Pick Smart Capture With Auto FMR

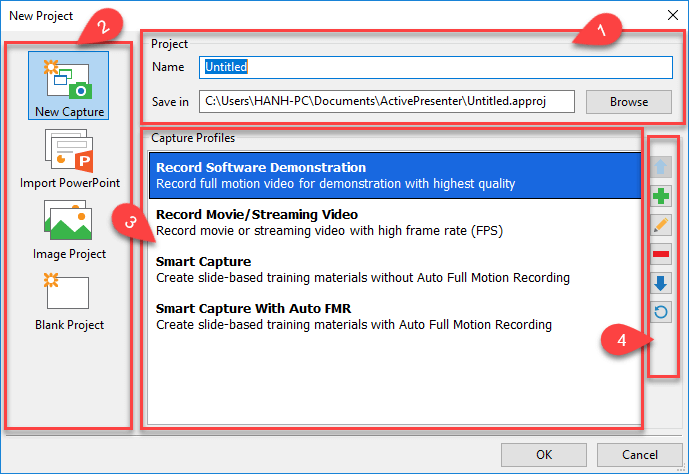pos(394,316)
